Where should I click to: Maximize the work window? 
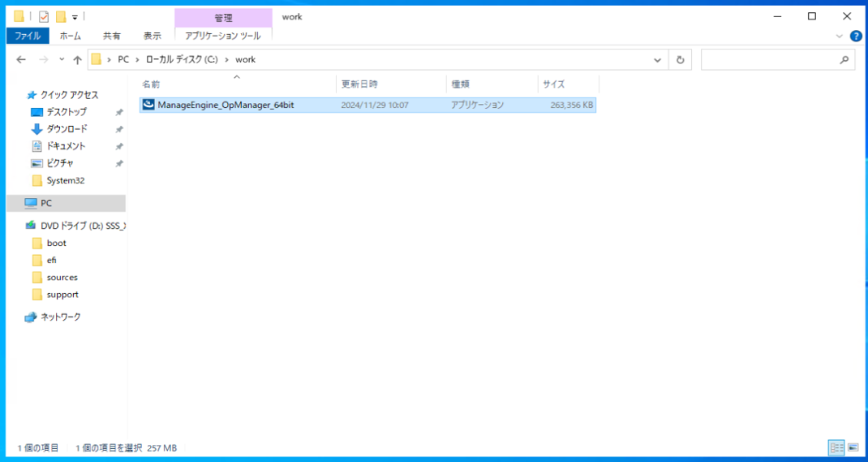pyautogui.click(x=811, y=16)
